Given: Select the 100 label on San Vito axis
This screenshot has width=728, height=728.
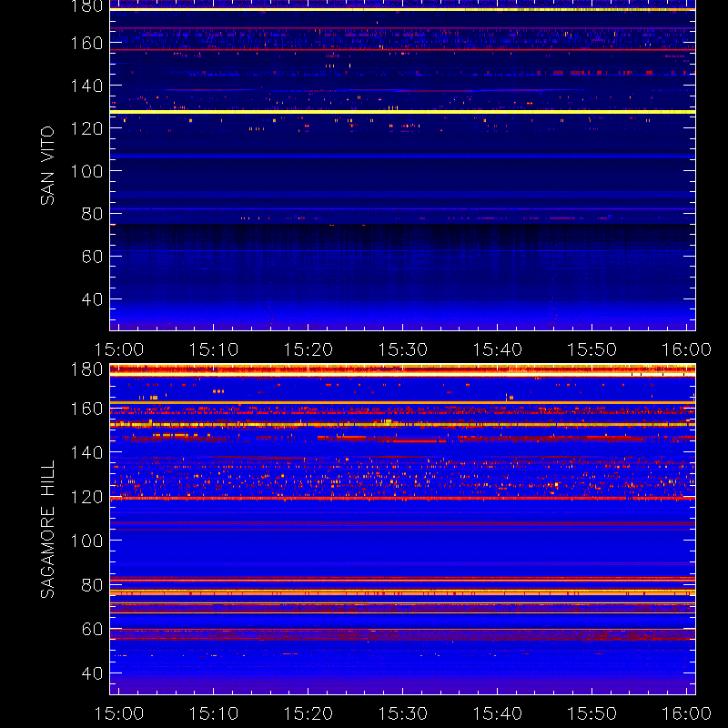Looking at the screenshot, I should coord(86,171).
